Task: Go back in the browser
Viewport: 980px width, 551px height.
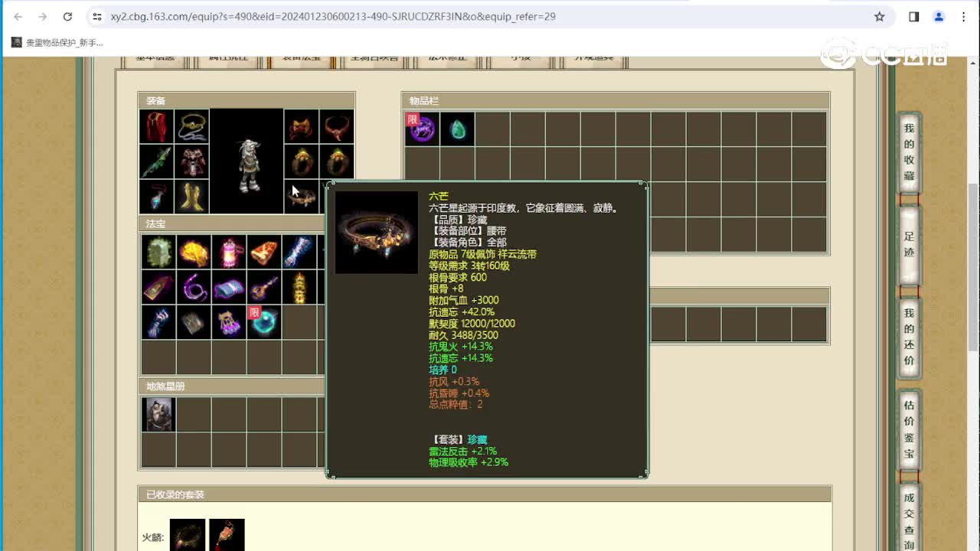Action: [x=18, y=16]
